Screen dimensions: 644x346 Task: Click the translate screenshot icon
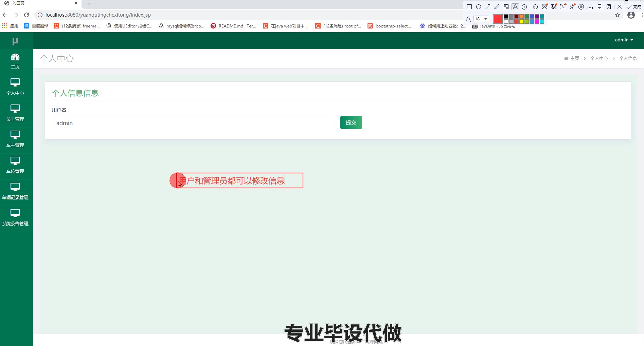(554, 7)
